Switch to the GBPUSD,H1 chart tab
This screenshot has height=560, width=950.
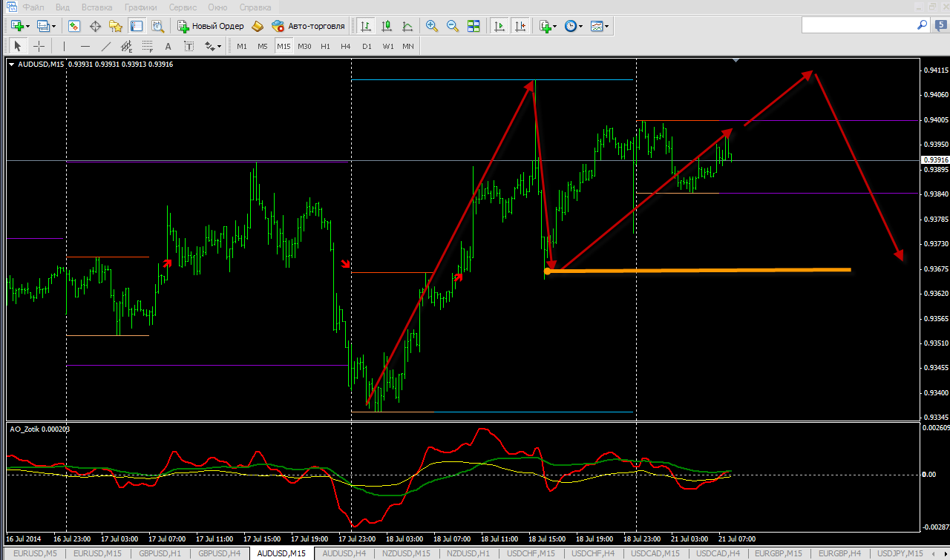[x=160, y=553]
